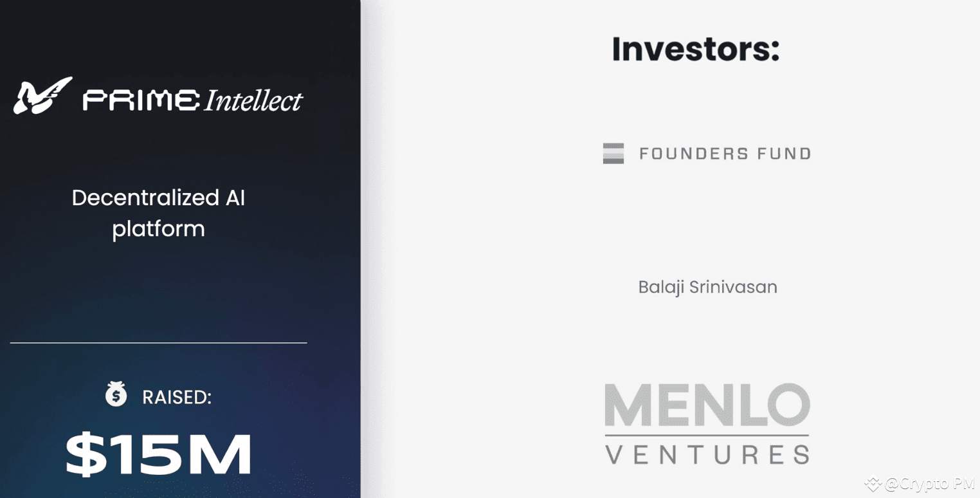
Task: Select the PRIME wordmark text
Action: (x=141, y=100)
